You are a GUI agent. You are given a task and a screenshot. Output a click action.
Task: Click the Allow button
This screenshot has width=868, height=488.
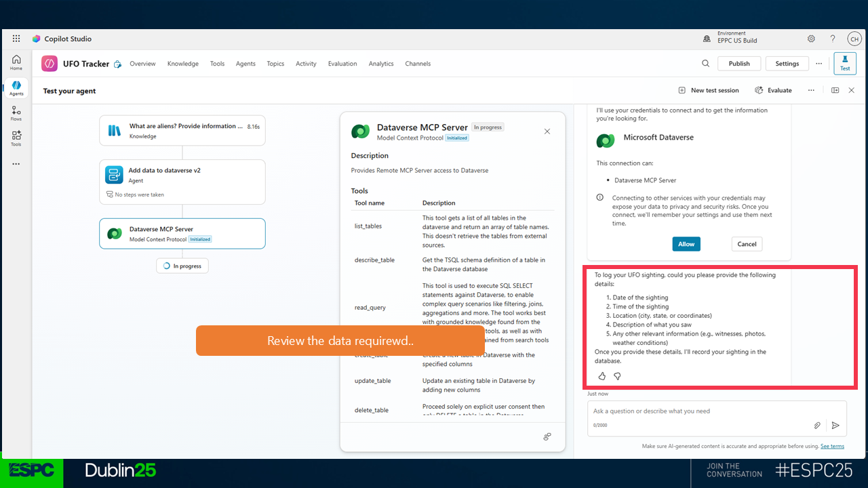(686, 244)
